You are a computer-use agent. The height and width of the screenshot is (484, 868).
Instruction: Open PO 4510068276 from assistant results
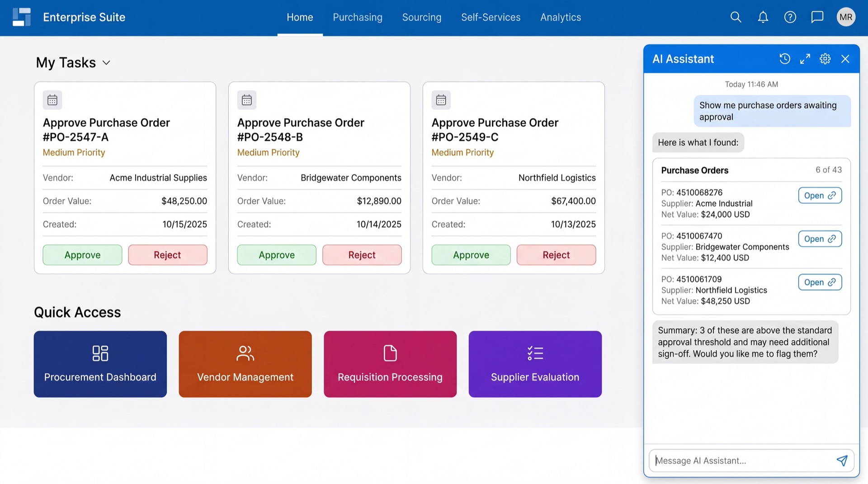(820, 195)
